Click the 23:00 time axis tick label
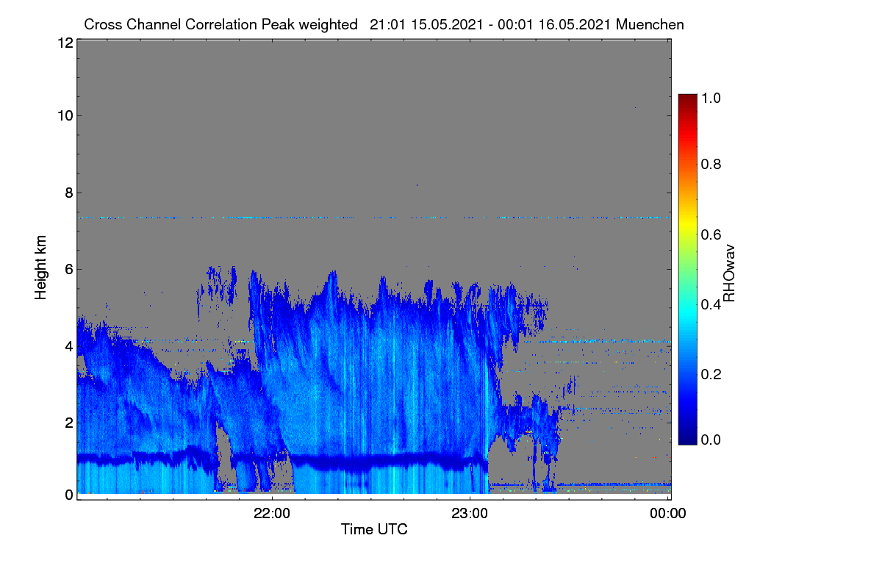 (470, 514)
